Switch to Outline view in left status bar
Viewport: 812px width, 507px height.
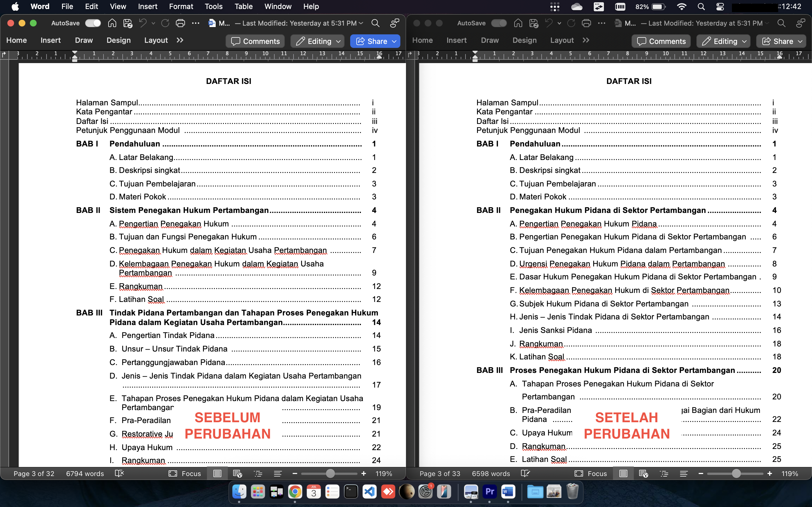pyautogui.click(x=258, y=473)
